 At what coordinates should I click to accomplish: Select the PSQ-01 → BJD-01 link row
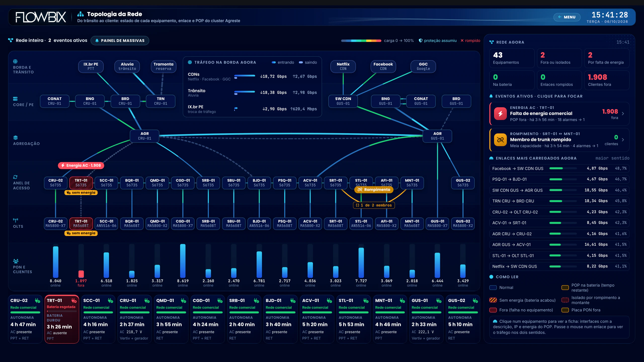(559, 179)
